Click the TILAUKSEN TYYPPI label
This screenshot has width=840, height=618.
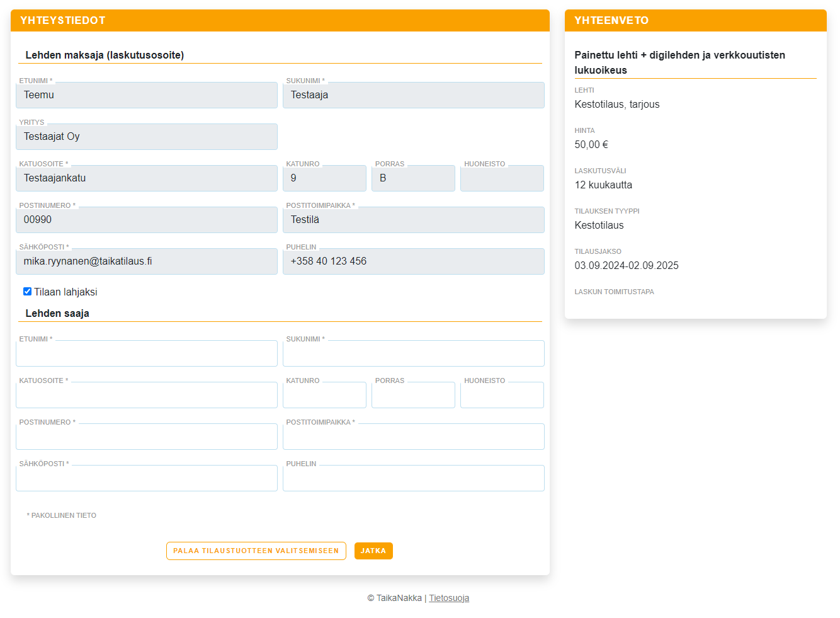[x=607, y=211]
